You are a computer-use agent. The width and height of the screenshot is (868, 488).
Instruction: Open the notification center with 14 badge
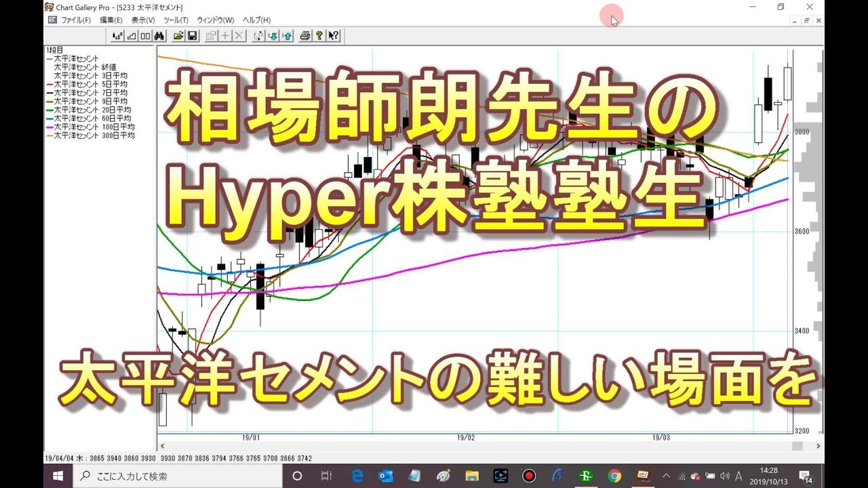(806, 476)
